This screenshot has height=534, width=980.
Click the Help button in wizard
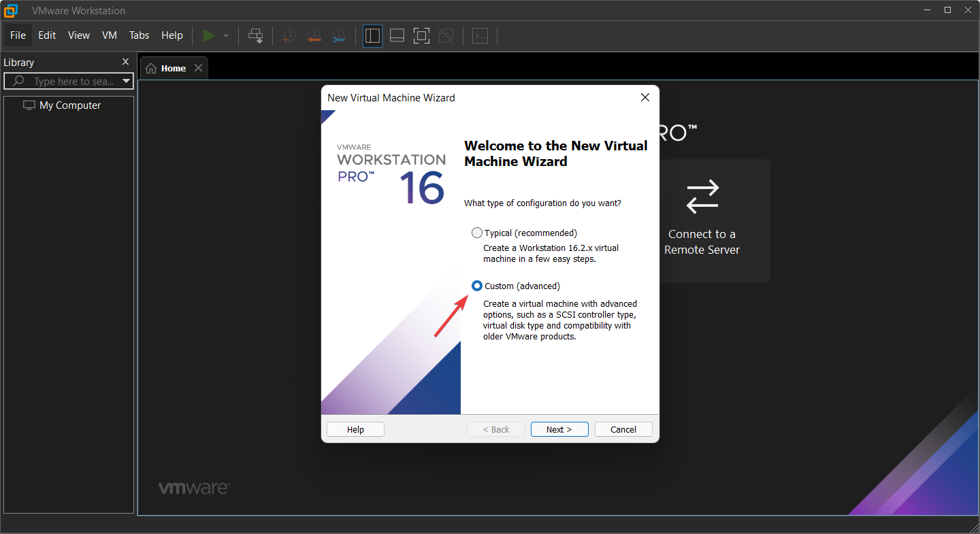355,429
